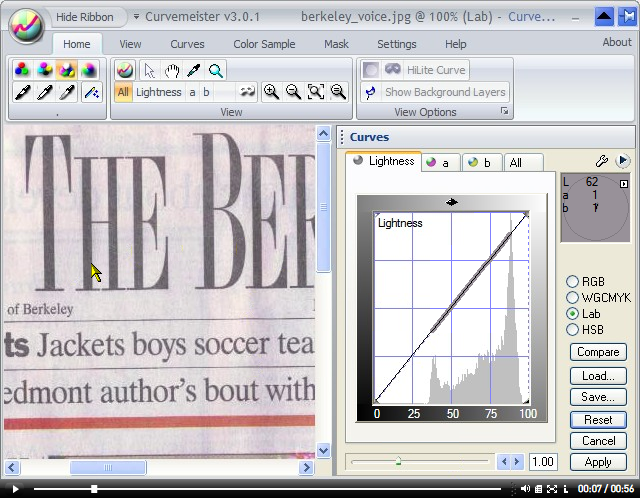Open the wrench settings in Curves panel

[602, 161]
